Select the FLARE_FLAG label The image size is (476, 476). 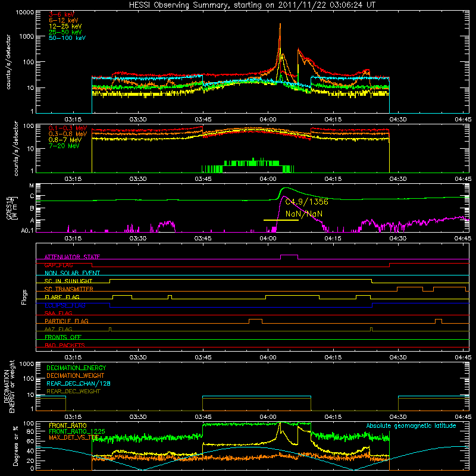(62, 297)
